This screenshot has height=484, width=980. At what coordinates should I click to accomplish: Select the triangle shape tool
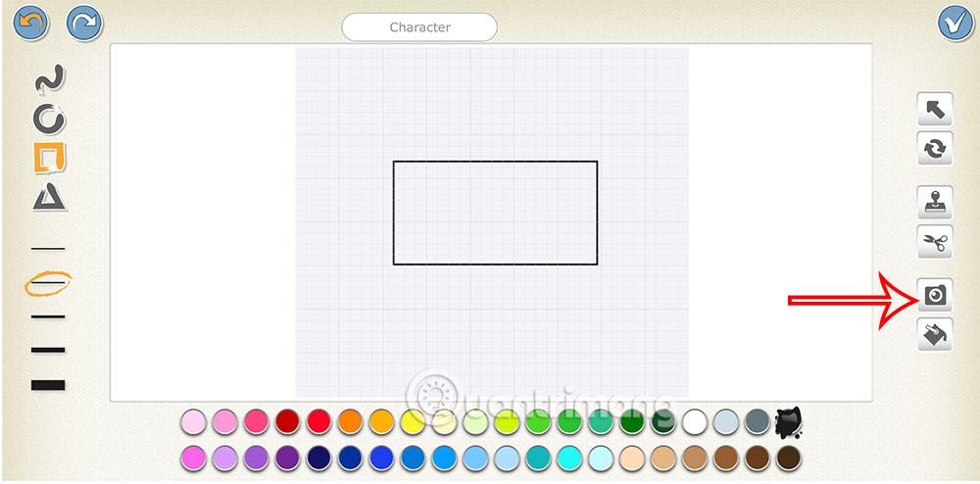pyautogui.click(x=49, y=197)
